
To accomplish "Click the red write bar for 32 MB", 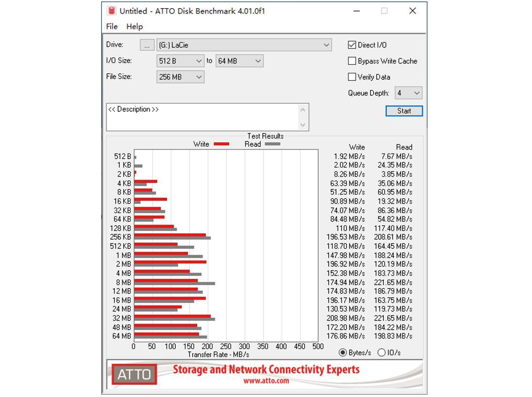I will pos(172,316).
